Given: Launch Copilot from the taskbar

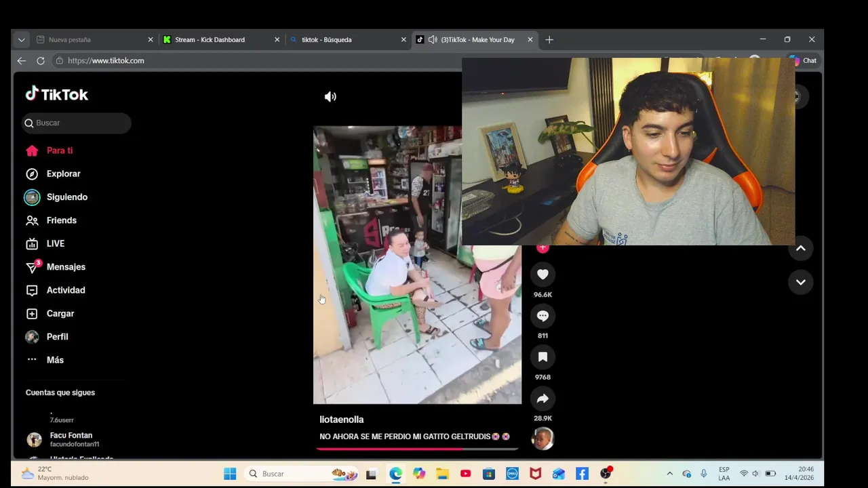Looking at the screenshot, I should [418, 474].
